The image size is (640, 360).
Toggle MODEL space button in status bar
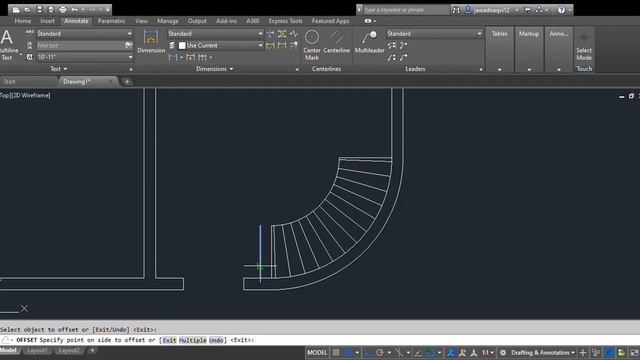[317, 353]
